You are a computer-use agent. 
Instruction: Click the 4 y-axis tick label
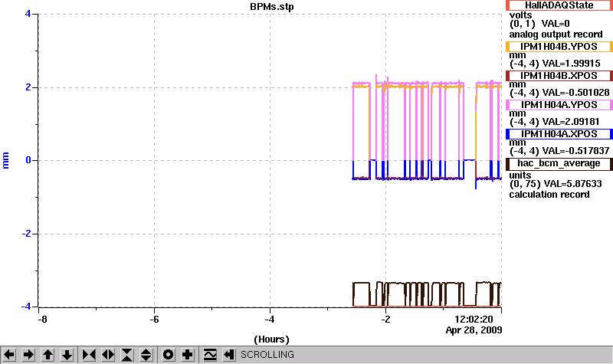(x=28, y=14)
